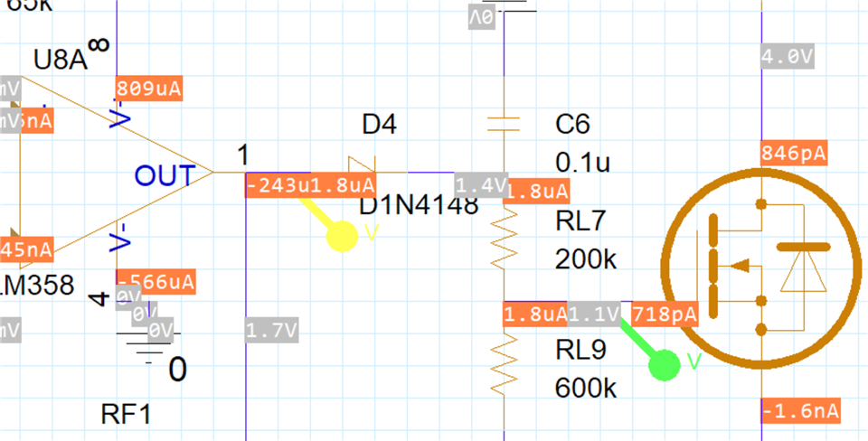Select the C6 capacitor symbol
The width and height of the screenshot is (868, 441).
pyautogui.click(x=503, y=125)
